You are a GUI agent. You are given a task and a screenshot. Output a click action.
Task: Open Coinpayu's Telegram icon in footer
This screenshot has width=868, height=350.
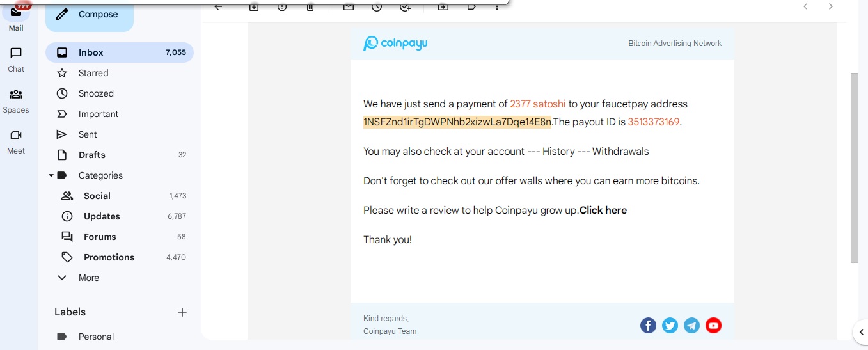[x=691, y=326]
